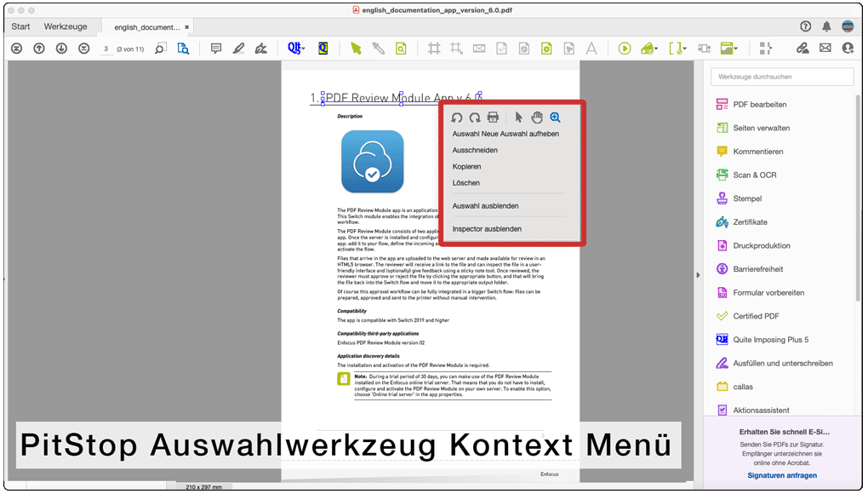Open the green image panel dropdown icon
This screenshot has width=868, height=494.
728,49
